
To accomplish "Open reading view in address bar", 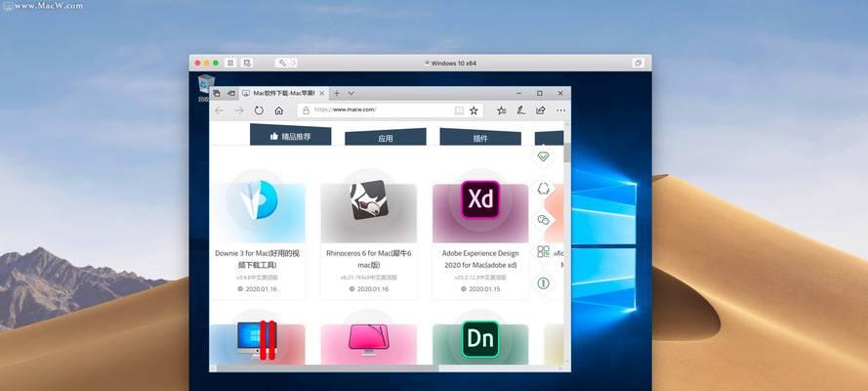I will pyautogui.click(x=459, y=110).
